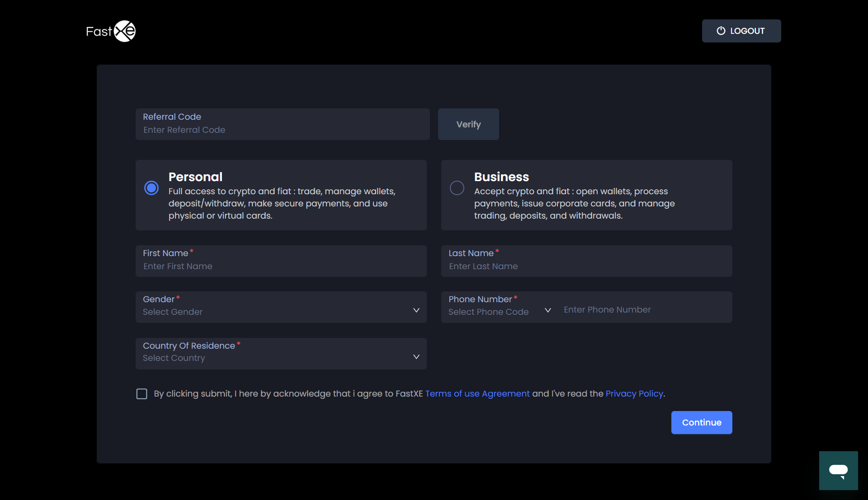The height and width of the screenshot is (500, 868).
Task: Open the Privacy Policy link
Action: click(634, 394)
